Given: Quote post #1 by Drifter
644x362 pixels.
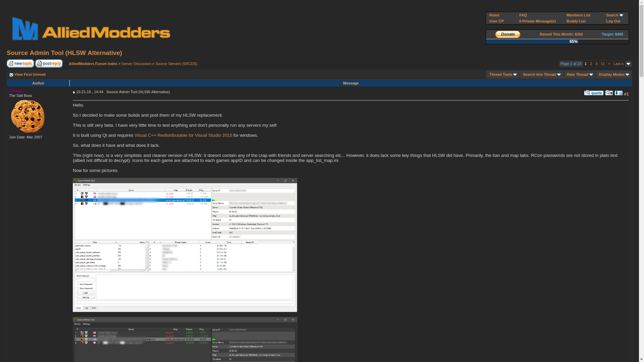Looking at the screenshot, I should [x=594, y=93].
